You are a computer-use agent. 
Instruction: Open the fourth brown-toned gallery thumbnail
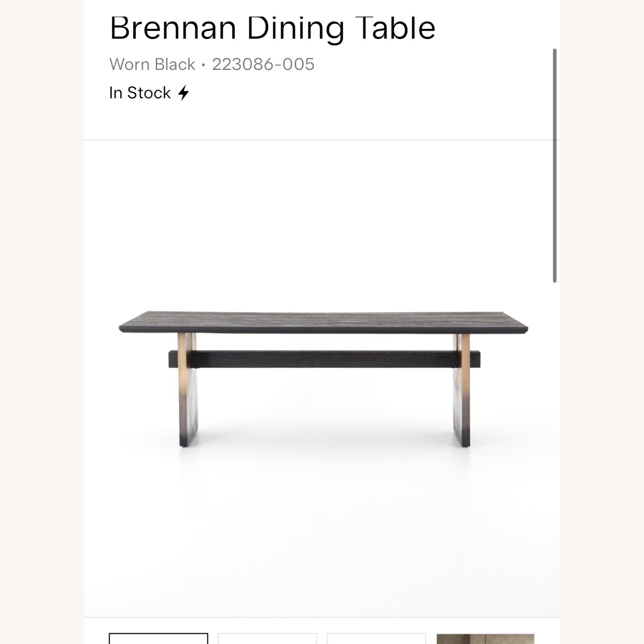pyautogui.click(x=486, y=638)
